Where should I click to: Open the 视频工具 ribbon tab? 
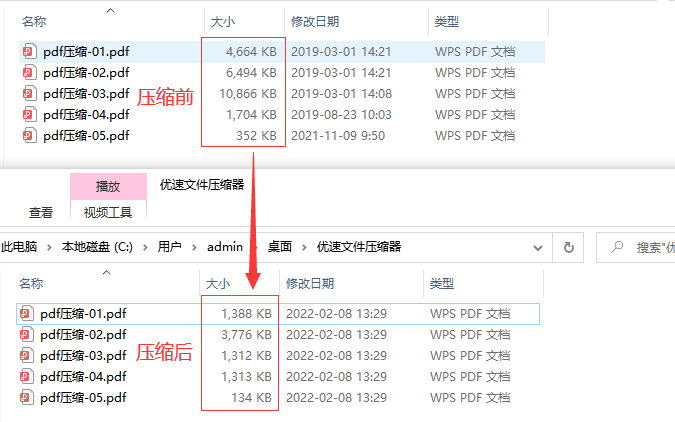[108, 212]
